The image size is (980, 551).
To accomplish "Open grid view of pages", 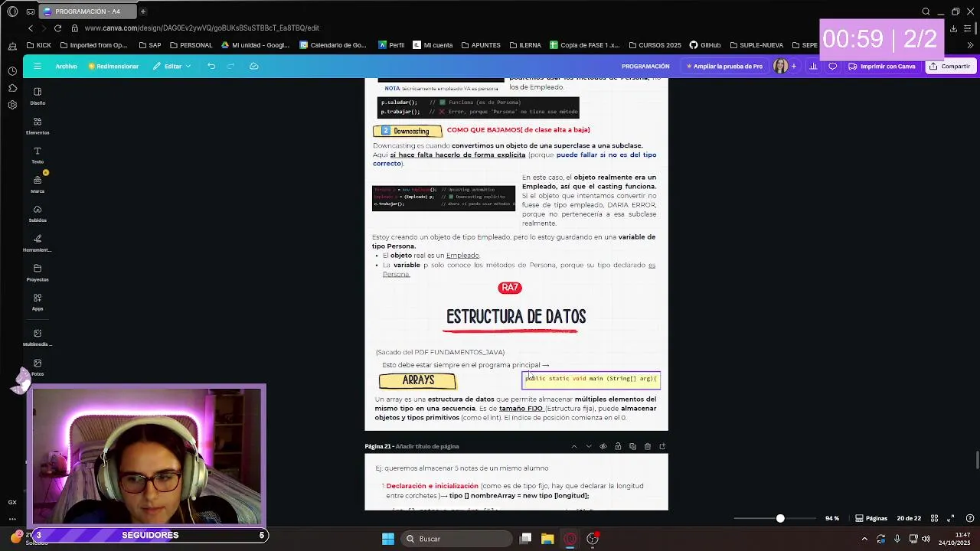I will [935, 518].
